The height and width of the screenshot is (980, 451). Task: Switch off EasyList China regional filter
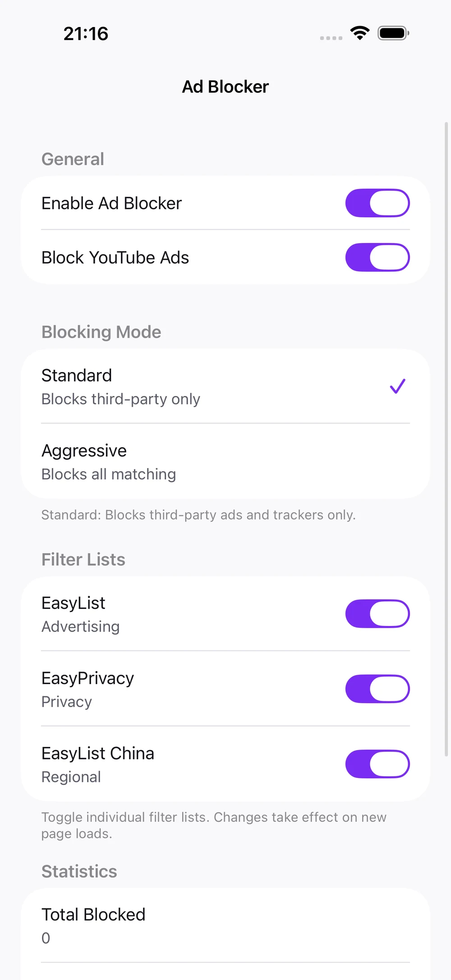(377, 764)
